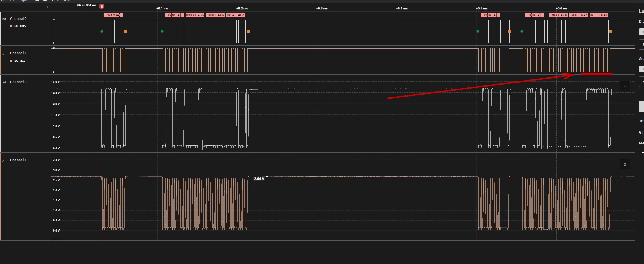The height and width of the screenshot is (264, 644).
Task: Select the W[0x3A] bubble beside first 0x03 + ACK
Action: (174, 15)
